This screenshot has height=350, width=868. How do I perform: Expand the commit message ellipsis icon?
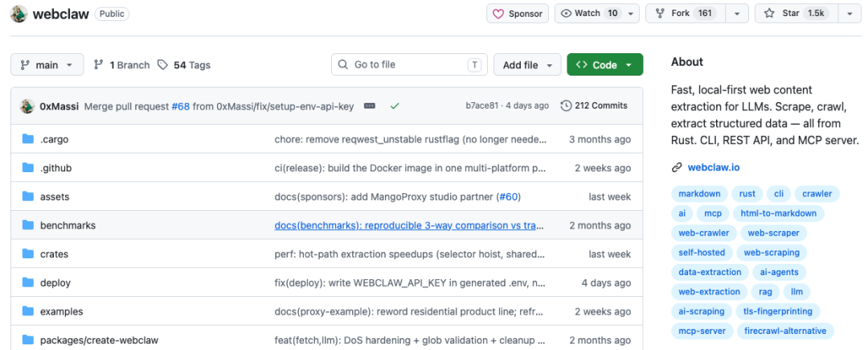point(370,105)
